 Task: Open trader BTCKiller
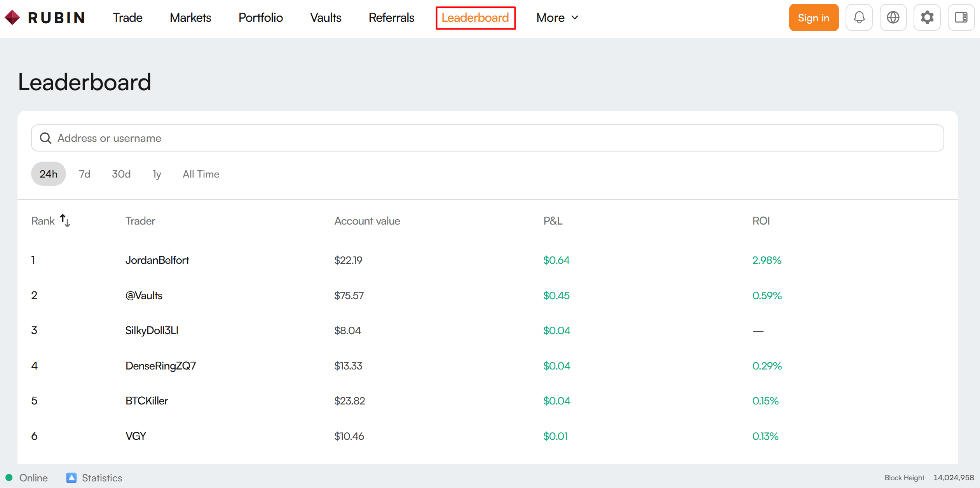[x=146, y=401]
